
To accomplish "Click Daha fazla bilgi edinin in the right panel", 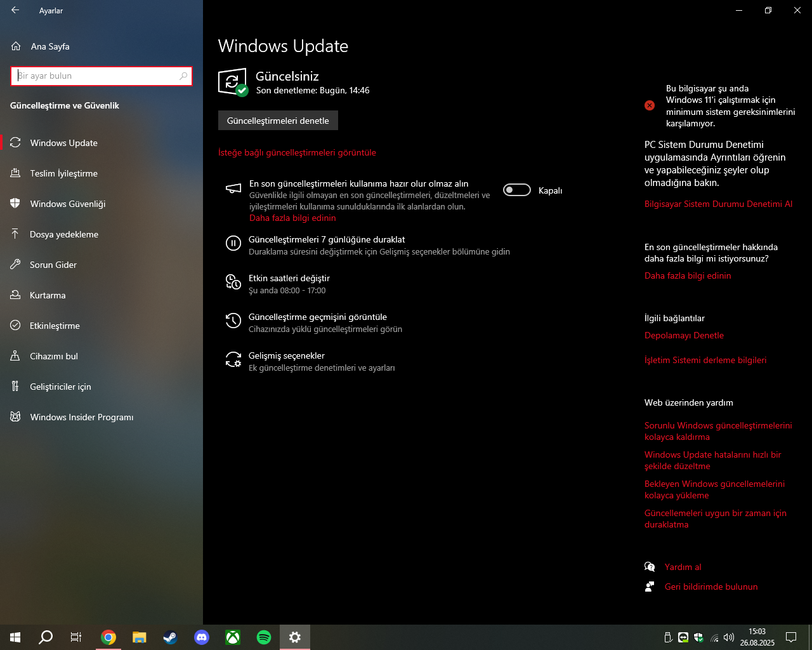I will (688, 275).
